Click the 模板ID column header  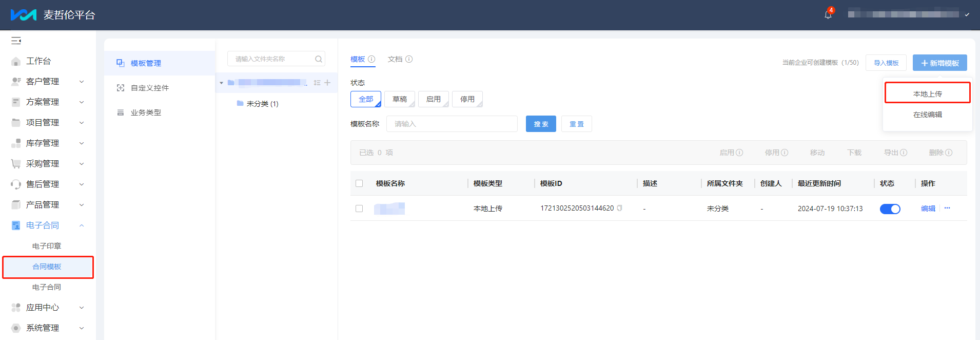(x=551, y=183)
